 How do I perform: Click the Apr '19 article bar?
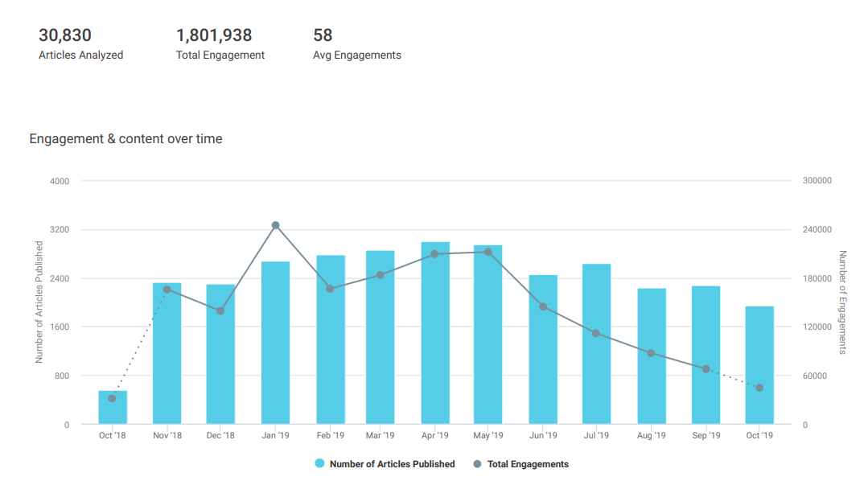tap(435, 338)
